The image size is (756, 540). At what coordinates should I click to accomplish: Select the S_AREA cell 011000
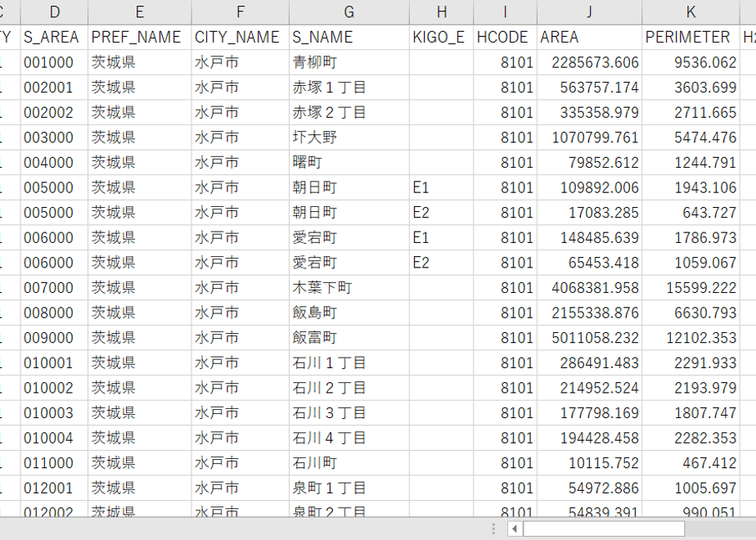(55, 463)
